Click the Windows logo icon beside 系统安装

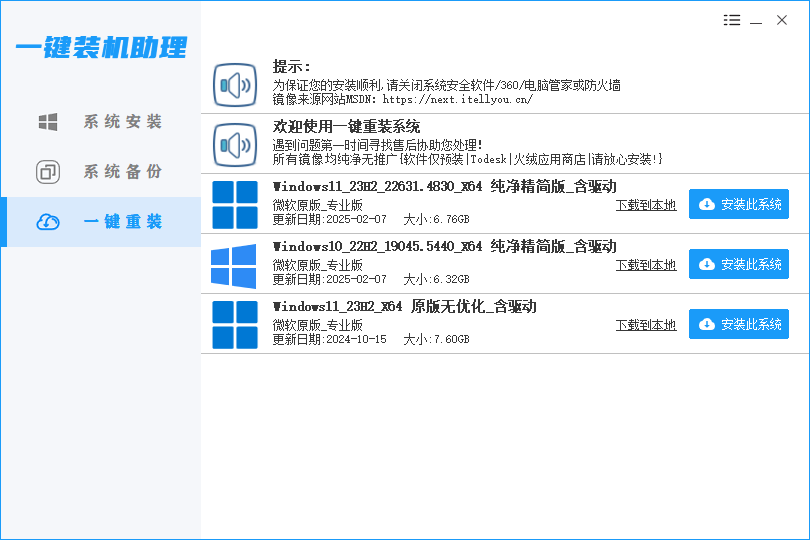coord(48,122)
